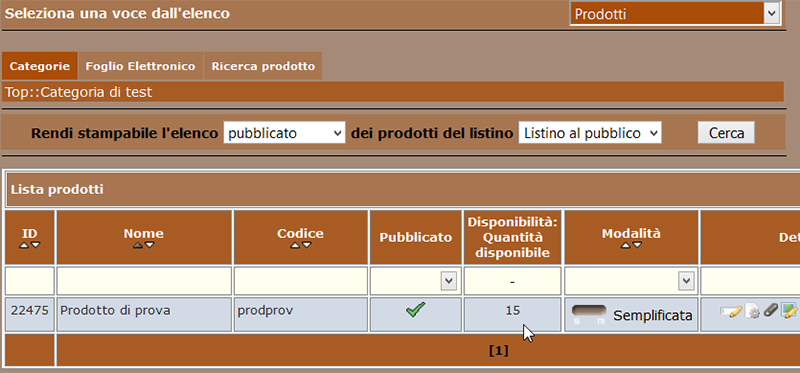This screenshot has width=800, height=373.
Task: Open the pubblicato status dropdown
Action: [284, 133]
